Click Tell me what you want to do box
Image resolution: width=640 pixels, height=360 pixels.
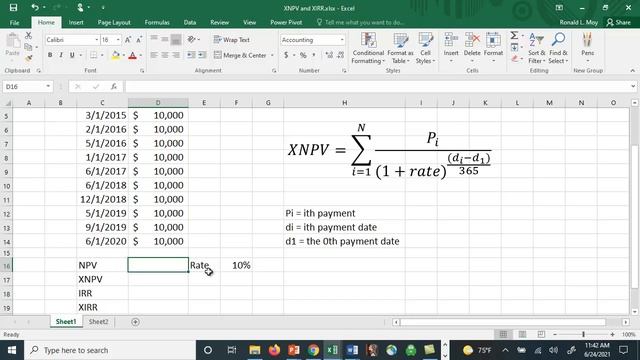(360, 22)
